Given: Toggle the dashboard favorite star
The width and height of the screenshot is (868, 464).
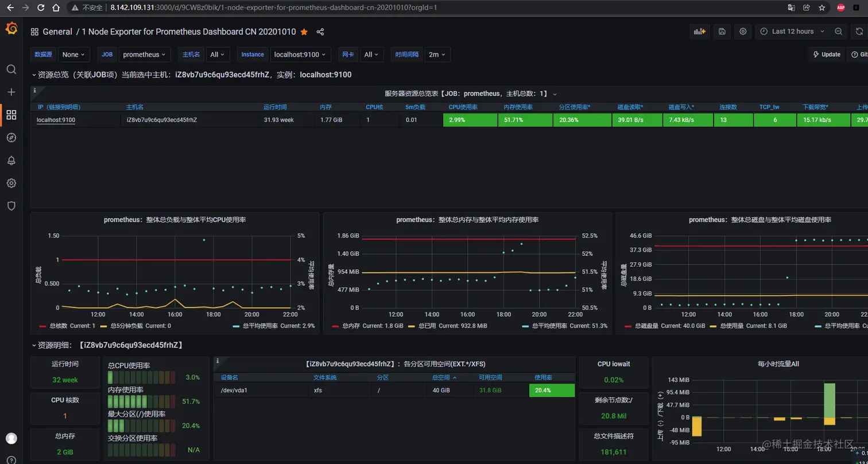Looking at the screenshot, I should point(305,32).
